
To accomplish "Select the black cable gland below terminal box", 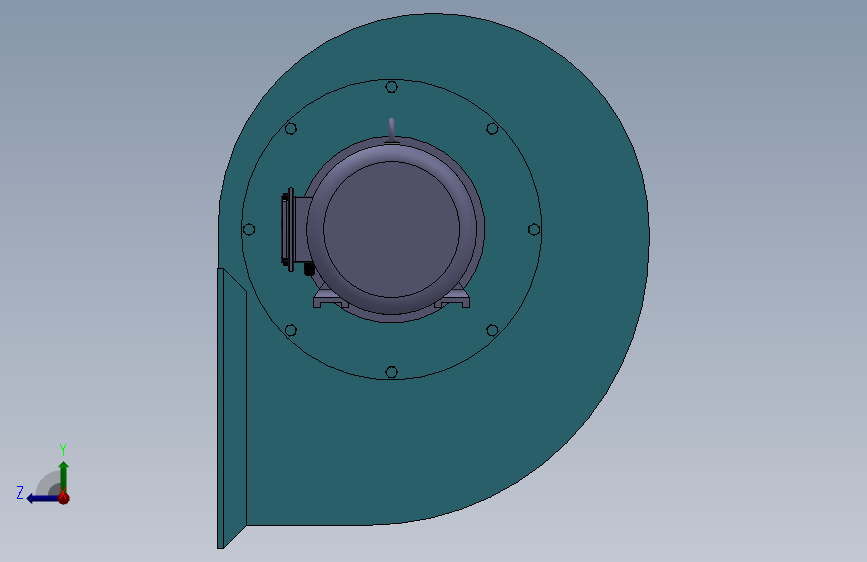I will (x=309, y=269).
